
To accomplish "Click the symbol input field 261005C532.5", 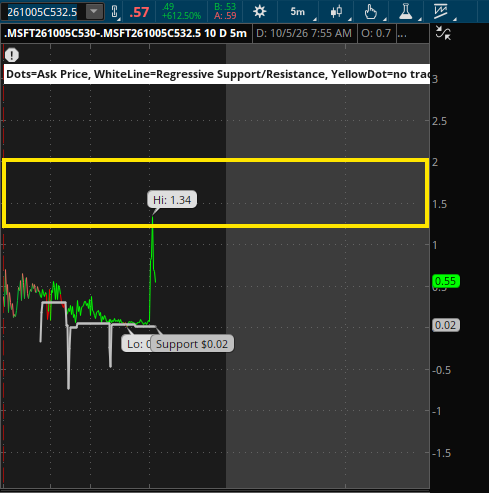I will point(43,12).
